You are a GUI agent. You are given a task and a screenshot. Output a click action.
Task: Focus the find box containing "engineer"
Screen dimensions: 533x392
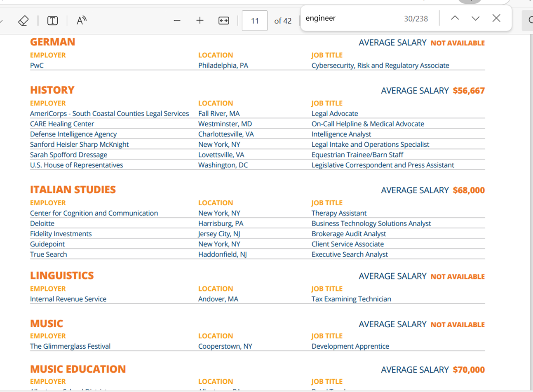click(350, 18)
